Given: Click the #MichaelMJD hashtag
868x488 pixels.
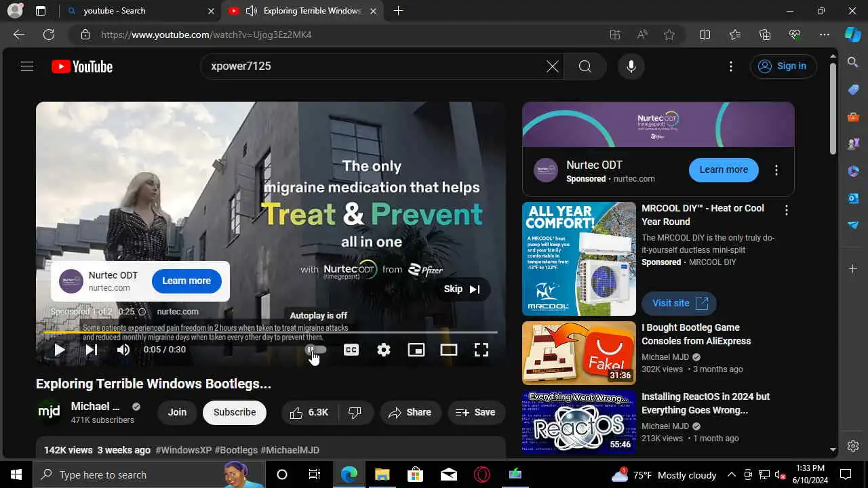Looking at the screenshot, I should coord(290,450).
